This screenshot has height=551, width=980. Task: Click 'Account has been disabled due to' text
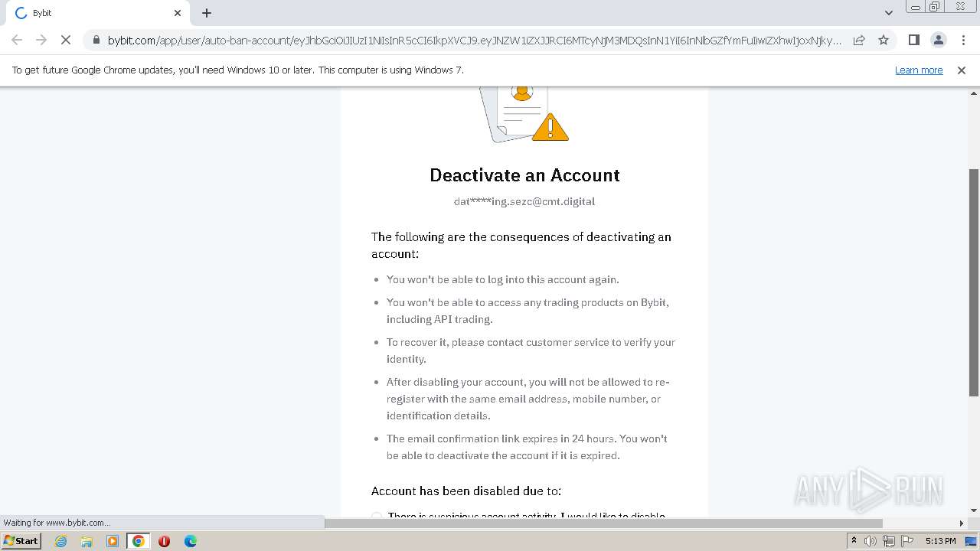point(466,491)
